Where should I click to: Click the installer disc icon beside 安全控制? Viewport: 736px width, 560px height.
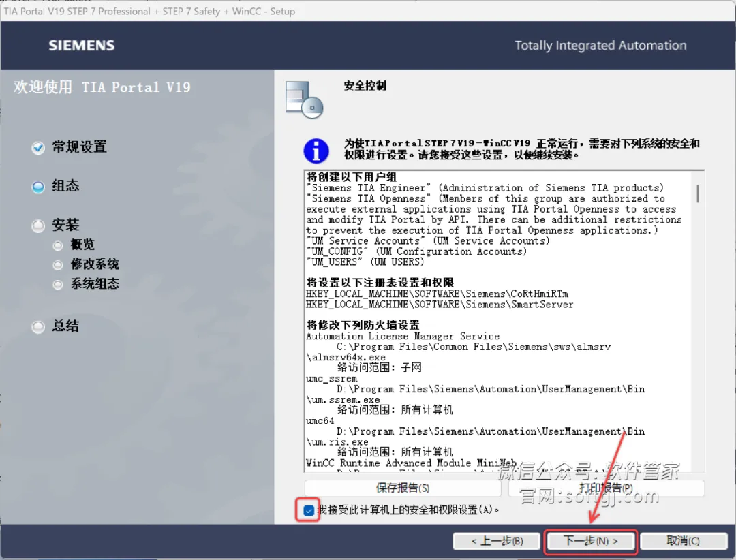coord(304,99)
